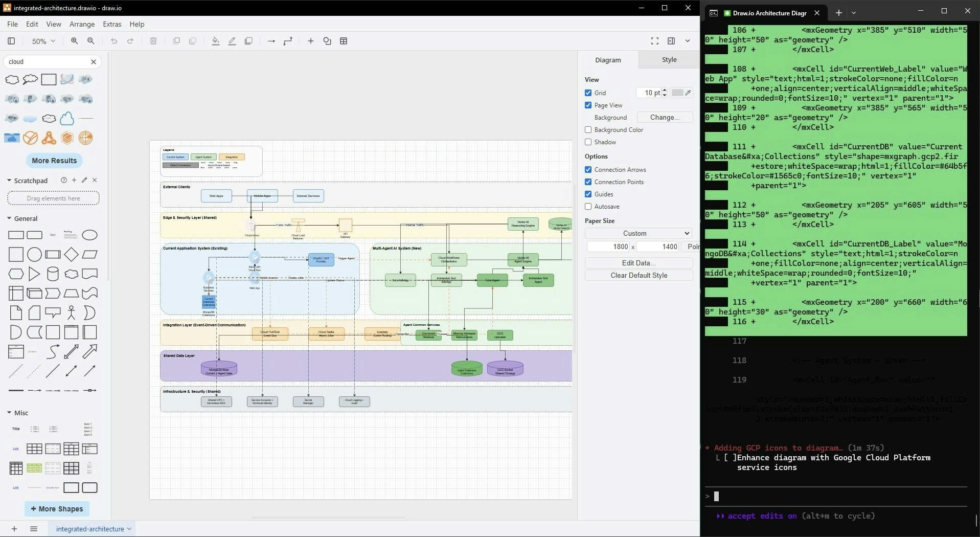Add a shadow using the shadow toolbar icon
980x537 pixels.
[x=248, y=41]
